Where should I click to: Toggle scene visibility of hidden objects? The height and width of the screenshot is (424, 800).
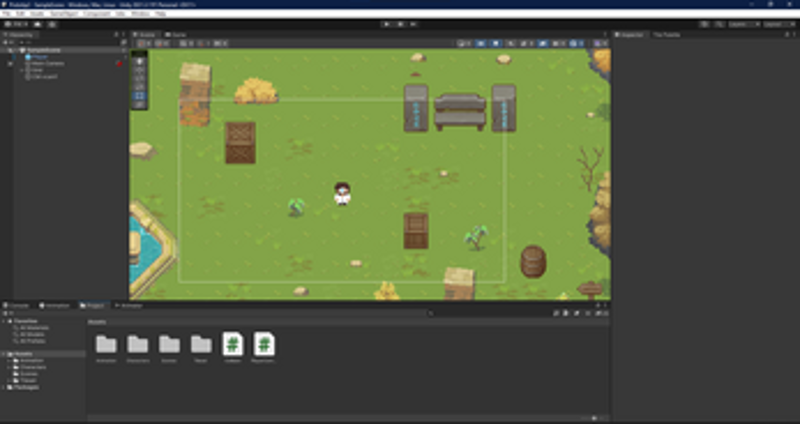543,43
